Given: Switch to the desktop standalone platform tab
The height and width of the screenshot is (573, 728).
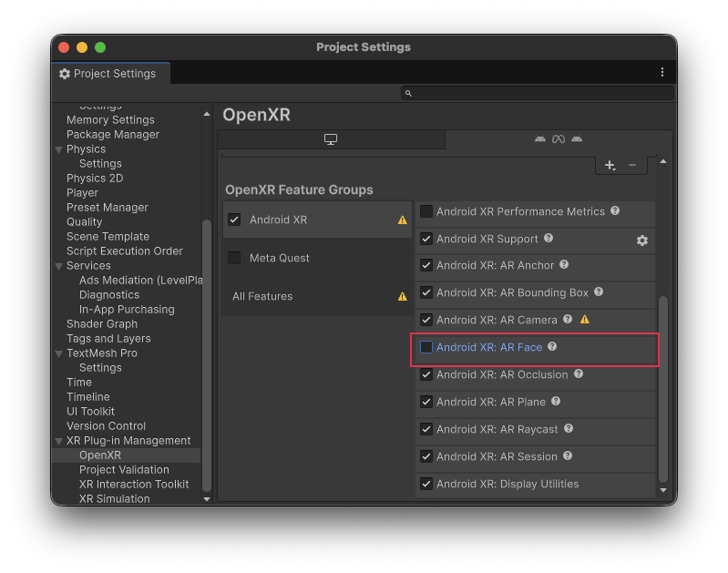Looking at the screenshot, I should click(x=331, y=139).
